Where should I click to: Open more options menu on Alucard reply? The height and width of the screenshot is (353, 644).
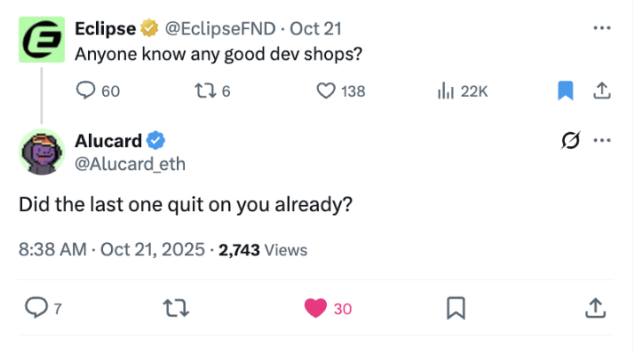pyautogui.click(x=602, y=140)
